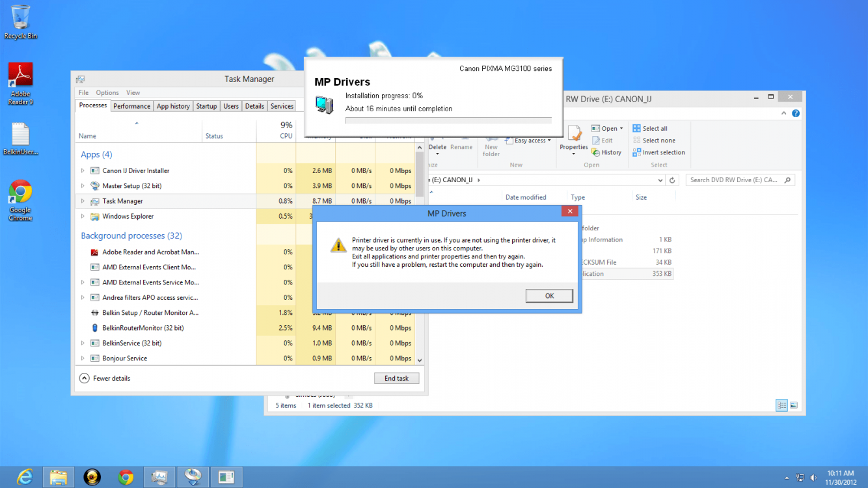Click the Search DVD RW Drive field
The width and height of the screenshot is (868, 488).
click(x=735, y=180)
